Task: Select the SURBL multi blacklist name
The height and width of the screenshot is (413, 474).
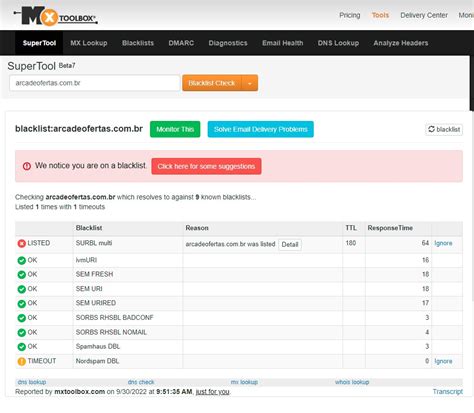Action: tap(94, 243)
